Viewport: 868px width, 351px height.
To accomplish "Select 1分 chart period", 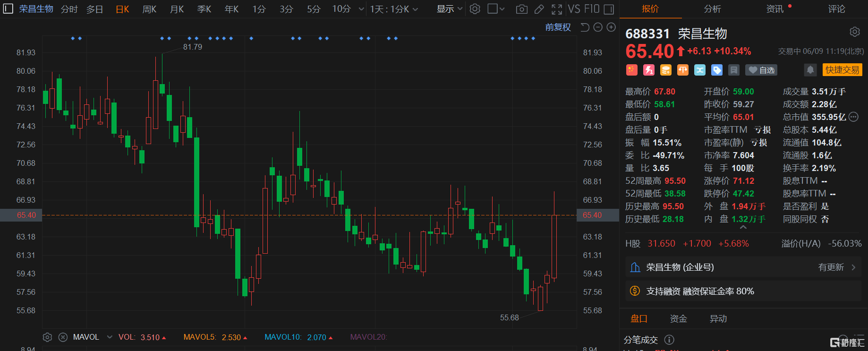I will 259,9.
